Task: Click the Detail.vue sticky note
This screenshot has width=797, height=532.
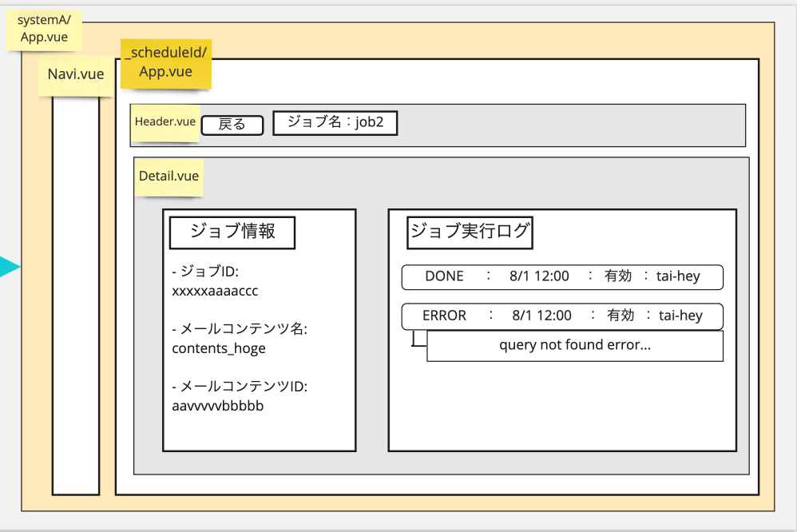Action: [x=169, y=177]
